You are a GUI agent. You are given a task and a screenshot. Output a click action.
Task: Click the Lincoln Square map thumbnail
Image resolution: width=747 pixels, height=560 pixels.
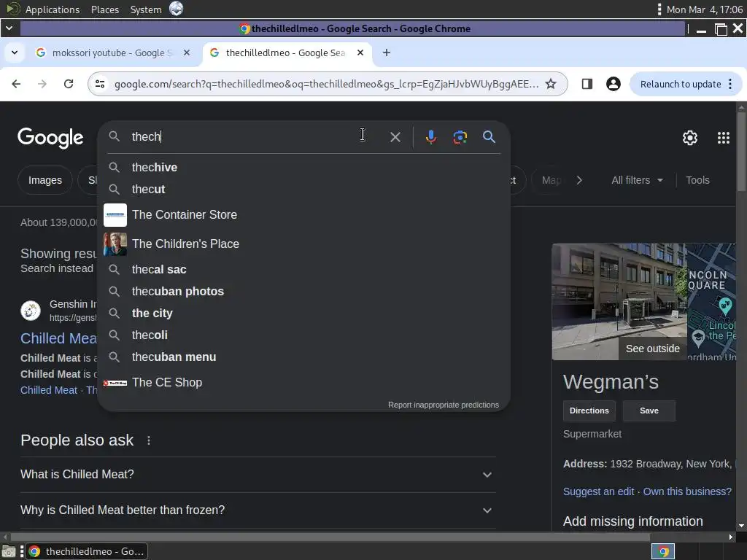(x=711, y=302)
